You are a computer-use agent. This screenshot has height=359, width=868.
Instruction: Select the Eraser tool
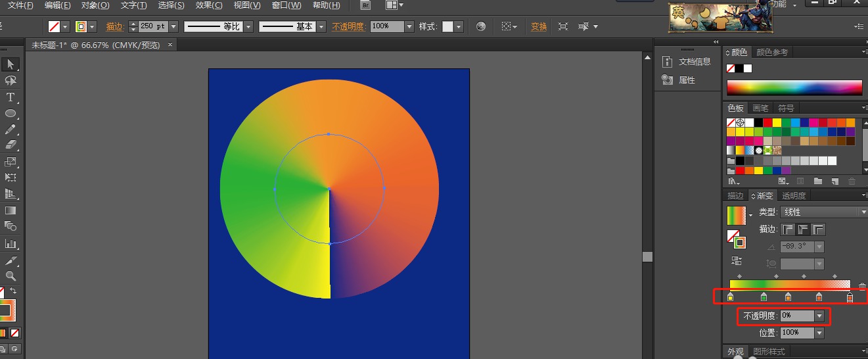coord(11,145)
